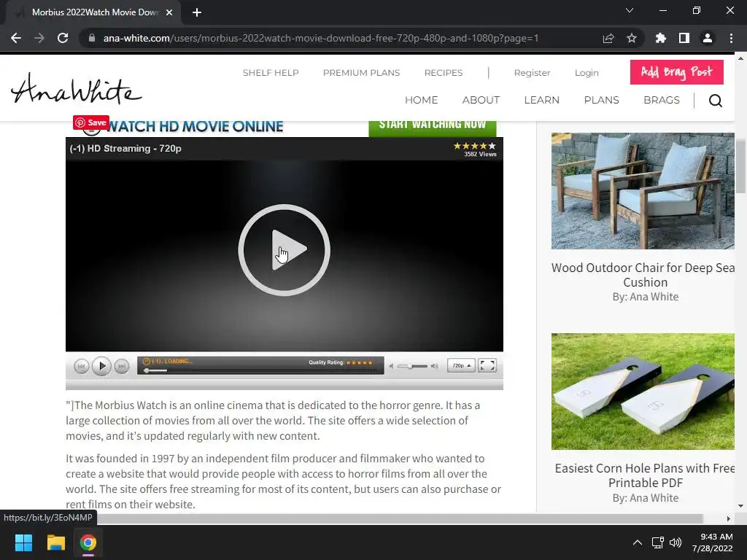Open the Windows Start menu
747x560 pixels.
pyautogui.click(x=23, y=542)
